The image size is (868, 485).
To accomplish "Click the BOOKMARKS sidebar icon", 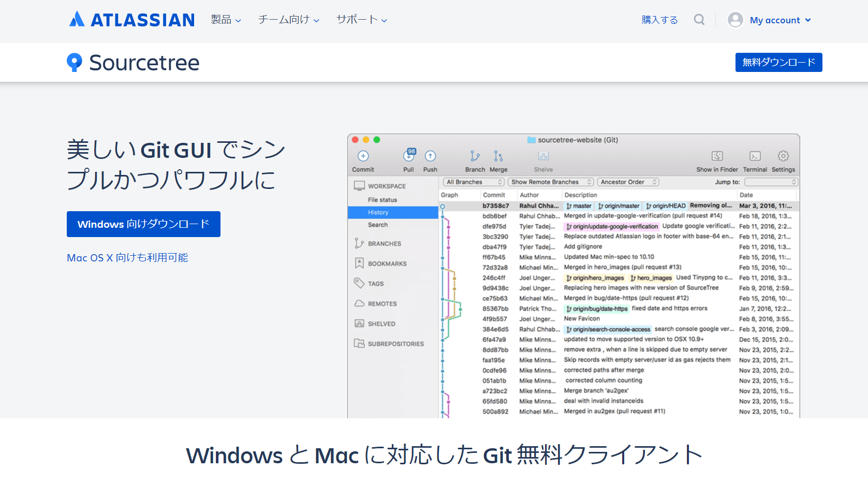I will click(x=359, y=263).
